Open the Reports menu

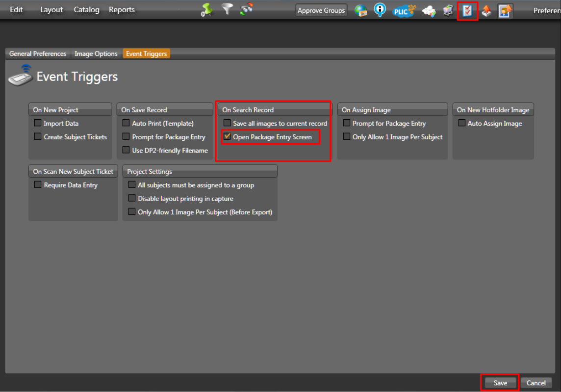[x=121, y=9]
